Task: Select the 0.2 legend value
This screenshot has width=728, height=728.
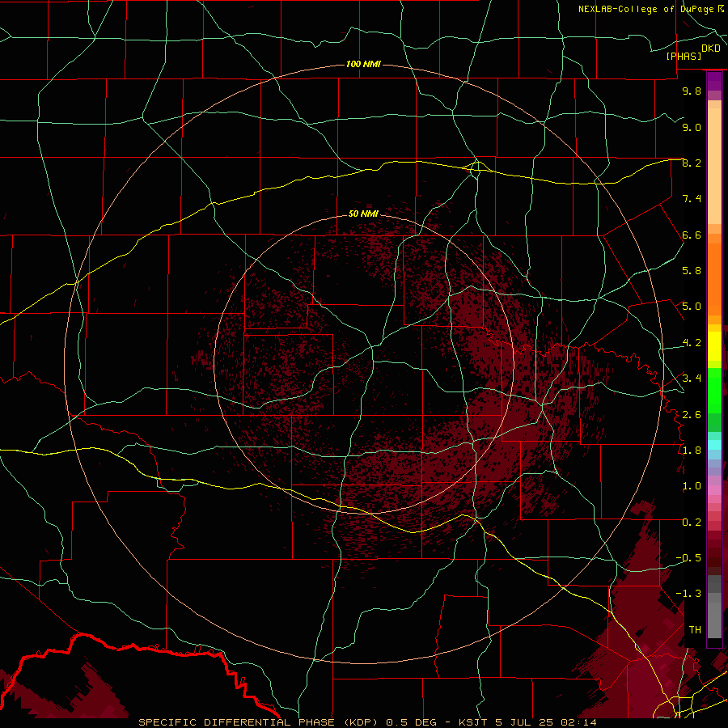Action: click(x=692, y=523)
